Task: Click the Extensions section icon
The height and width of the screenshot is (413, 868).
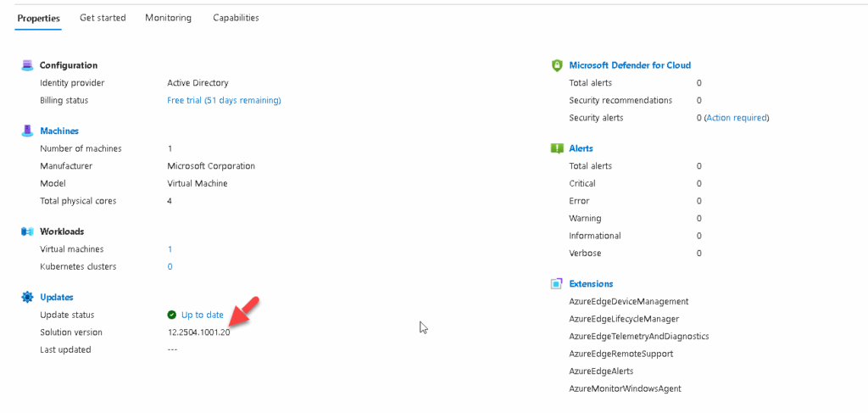Action: coord(556,283)
